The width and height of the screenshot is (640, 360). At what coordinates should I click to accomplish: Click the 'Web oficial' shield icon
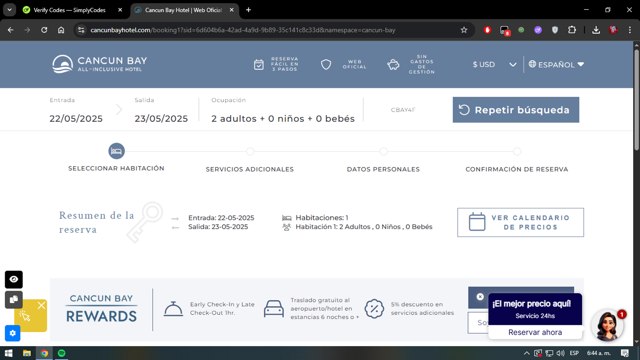point(326,64)
